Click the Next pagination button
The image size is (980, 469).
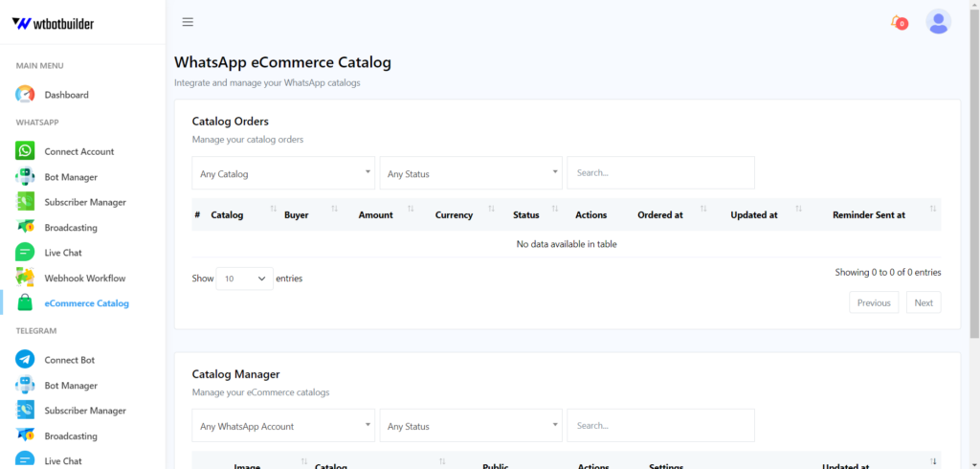click(x=924, y=302)
